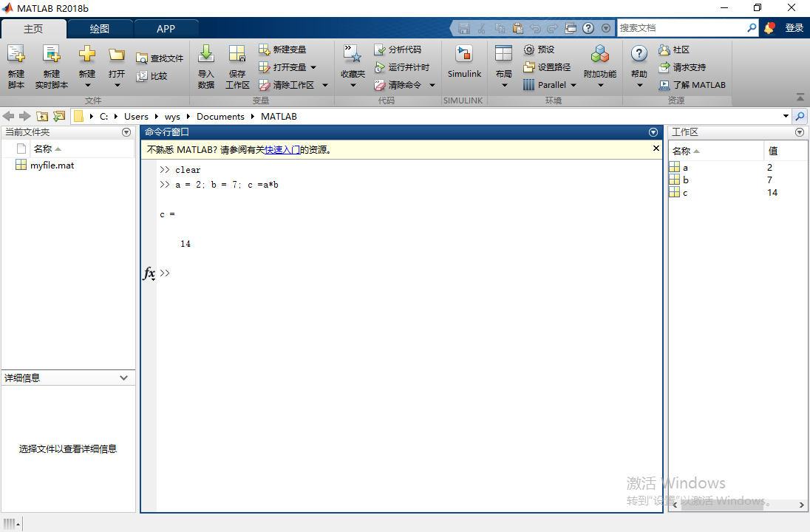Image resolution: width=810 pixels, height=532 pixels.
Task: Click Users in the path bar
Action: tap(136, 116)
